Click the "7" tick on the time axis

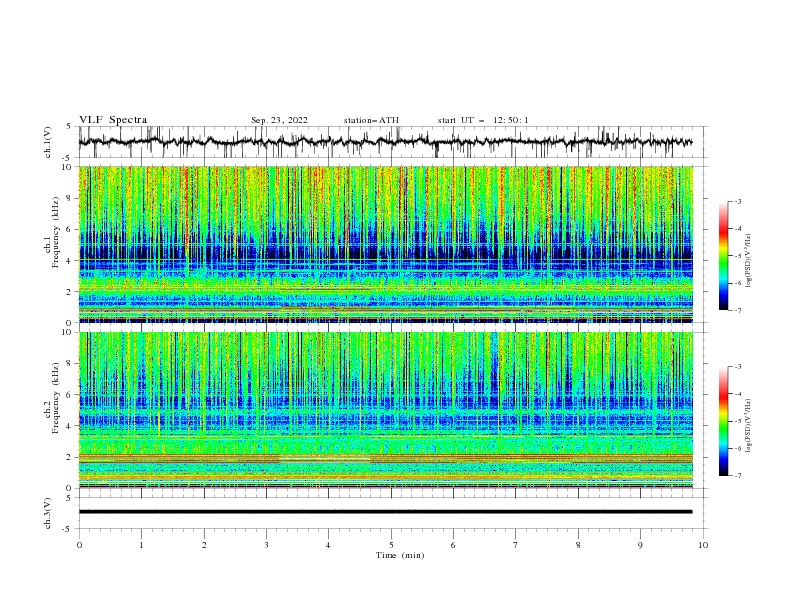[516, 545]
